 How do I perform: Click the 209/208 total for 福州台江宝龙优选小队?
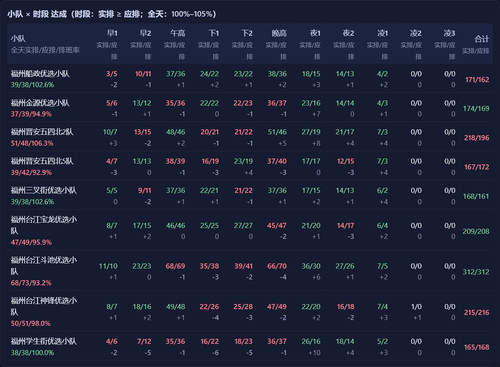tap(476, 231)
